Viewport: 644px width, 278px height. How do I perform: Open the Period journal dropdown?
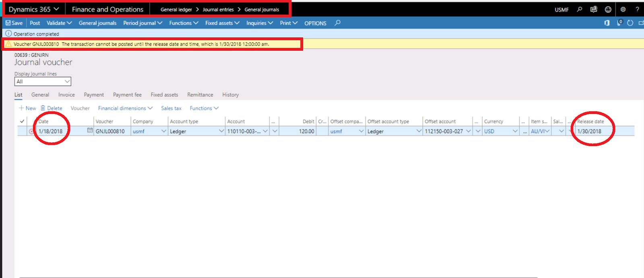[142, 23]
